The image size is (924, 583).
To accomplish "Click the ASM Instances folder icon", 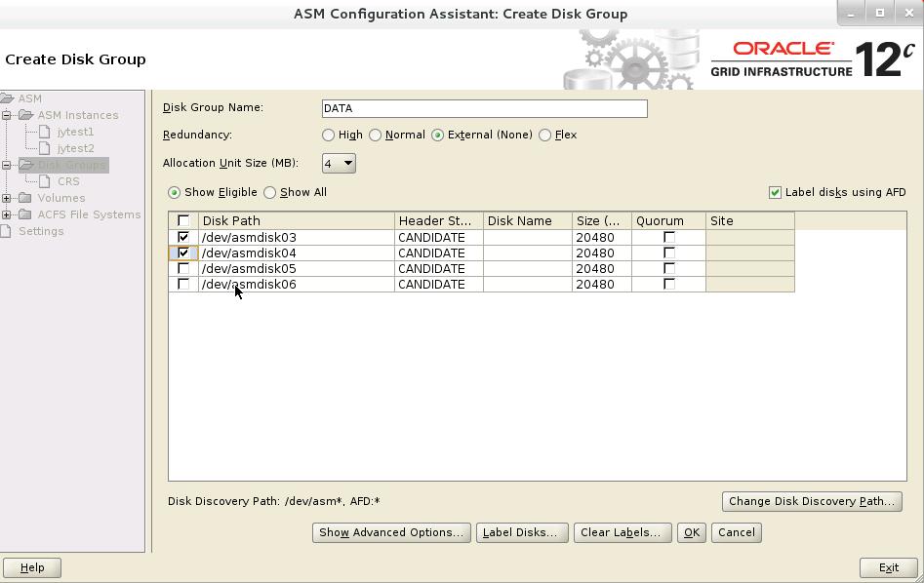I will pyautogui.click(x=25, y=115).
